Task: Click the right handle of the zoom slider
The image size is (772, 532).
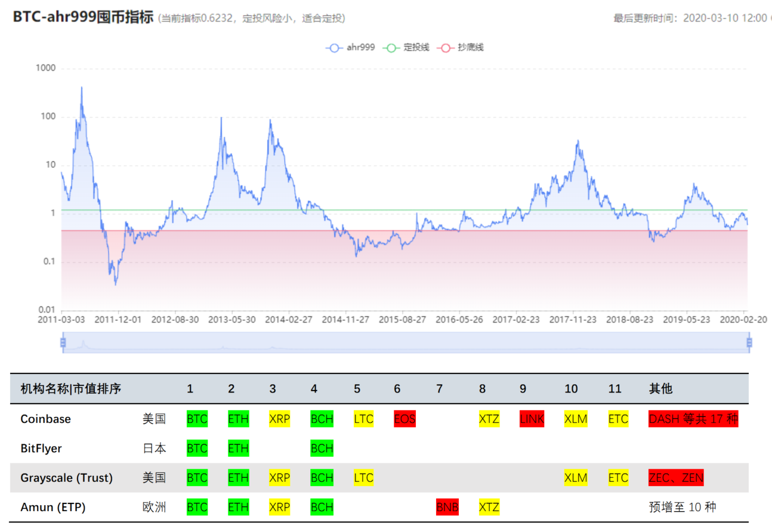Action: pos(749,342)
